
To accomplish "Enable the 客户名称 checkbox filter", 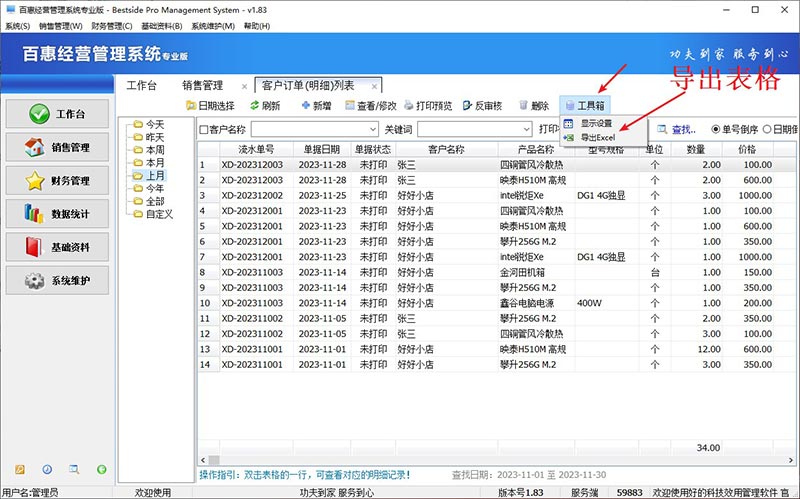I will (x=204, y=129).
